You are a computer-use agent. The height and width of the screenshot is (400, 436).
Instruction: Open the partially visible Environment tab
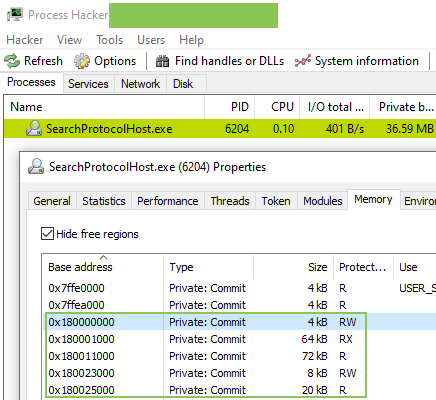(419, 201)
